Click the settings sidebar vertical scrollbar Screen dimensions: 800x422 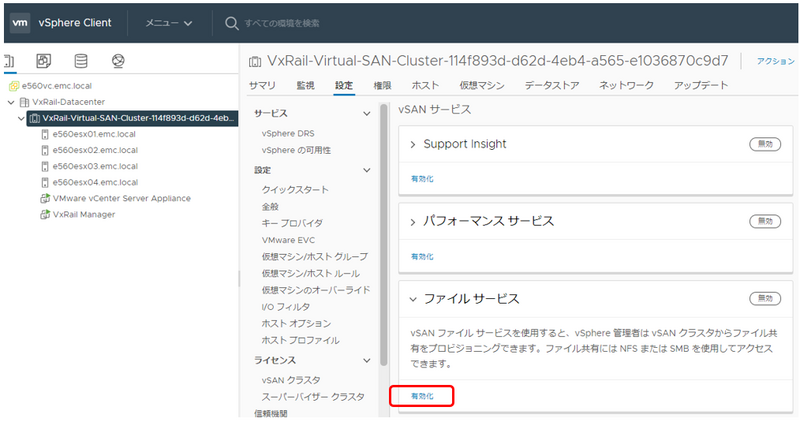pyautogui.click(x=384, y=235)
